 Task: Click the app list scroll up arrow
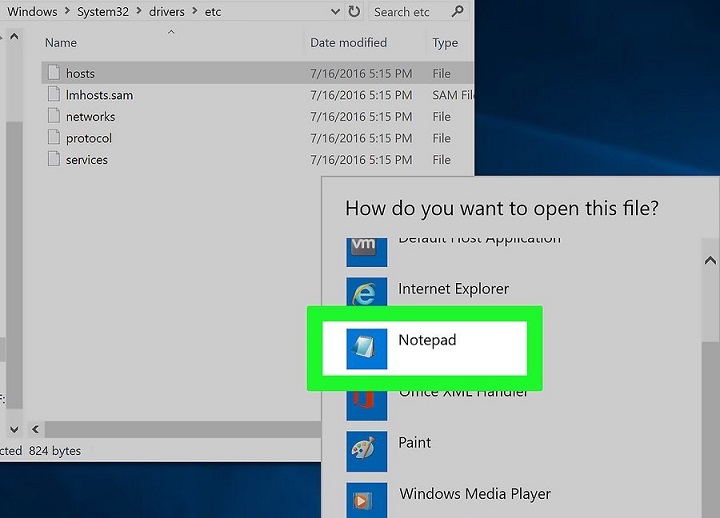coord(710,260)
